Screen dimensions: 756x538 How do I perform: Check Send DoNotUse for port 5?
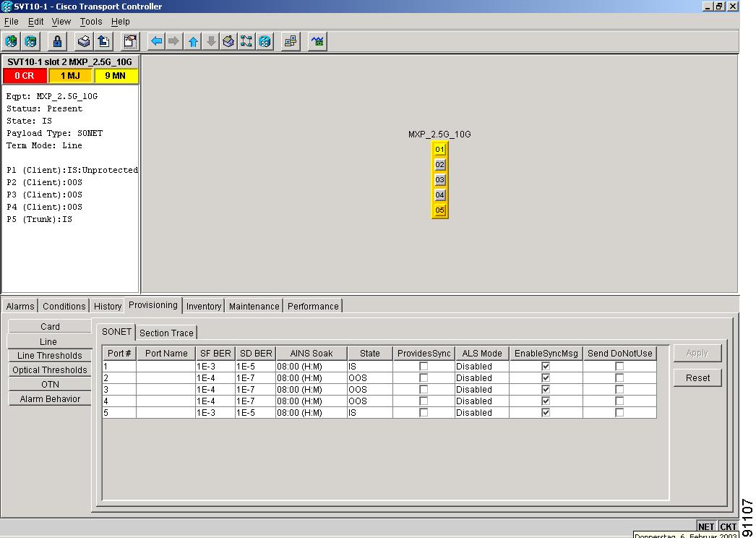(x=619, y=413)
